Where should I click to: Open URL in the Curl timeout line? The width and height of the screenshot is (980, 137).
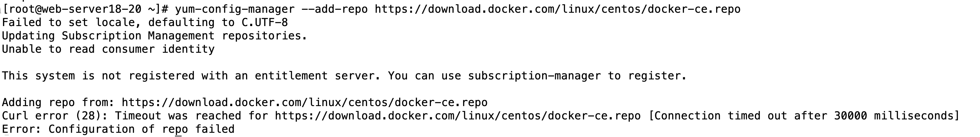pyautogui.click(x=458, y=115)
